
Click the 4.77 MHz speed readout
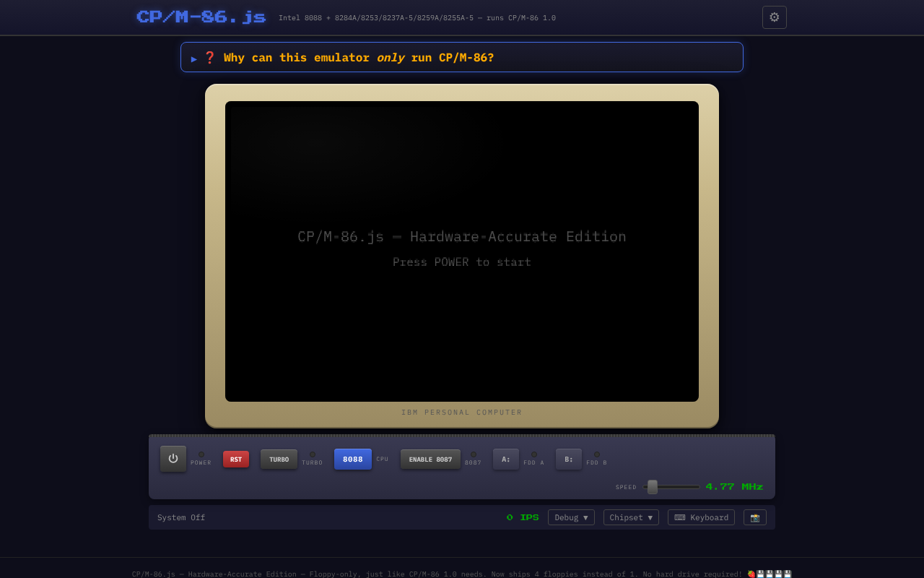click(x=734, y=487)
